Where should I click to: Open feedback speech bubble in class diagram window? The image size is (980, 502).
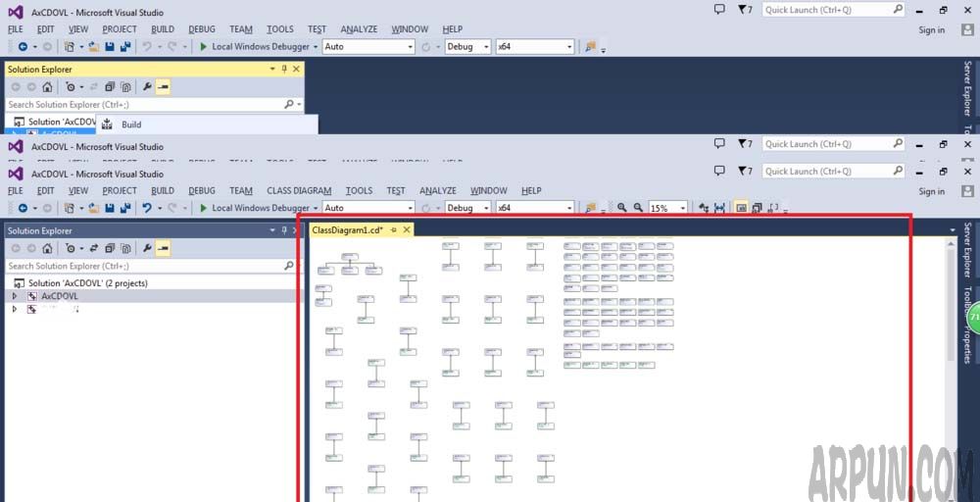coord(719,171)
